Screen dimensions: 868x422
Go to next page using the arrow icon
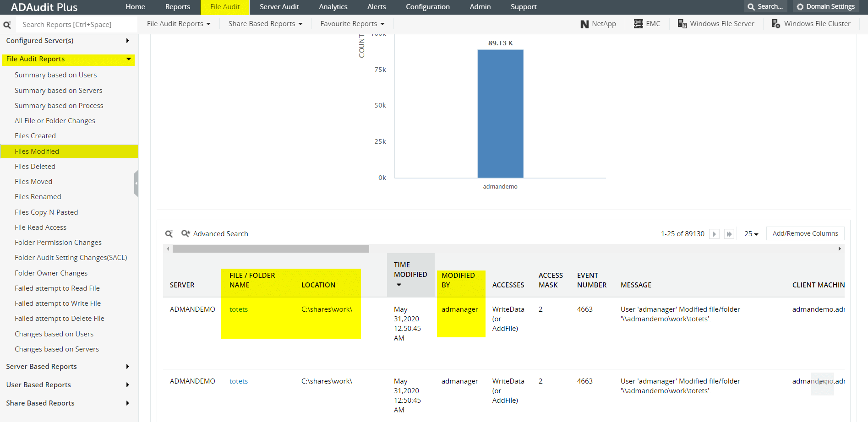point(714,233)
